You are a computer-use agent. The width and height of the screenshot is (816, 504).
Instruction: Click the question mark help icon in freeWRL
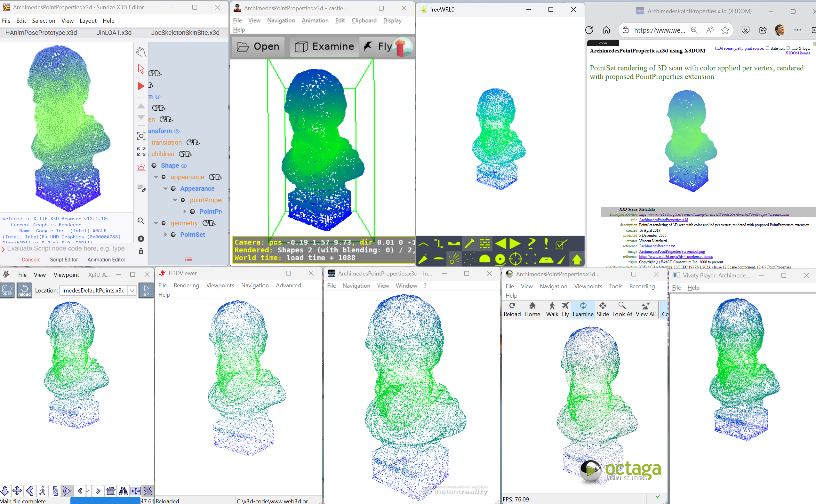531,244
